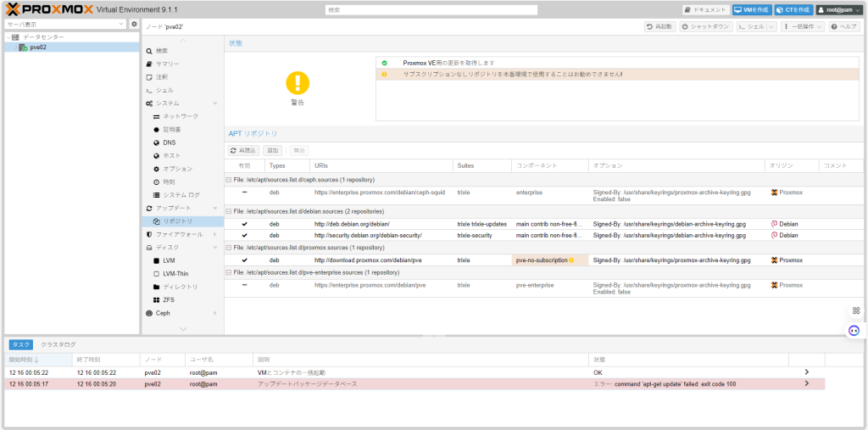This screenshot has height=430, width=868.
Task: Click the enabled checkmark for download.proxmox.com repository
Action: coord(245,260)
